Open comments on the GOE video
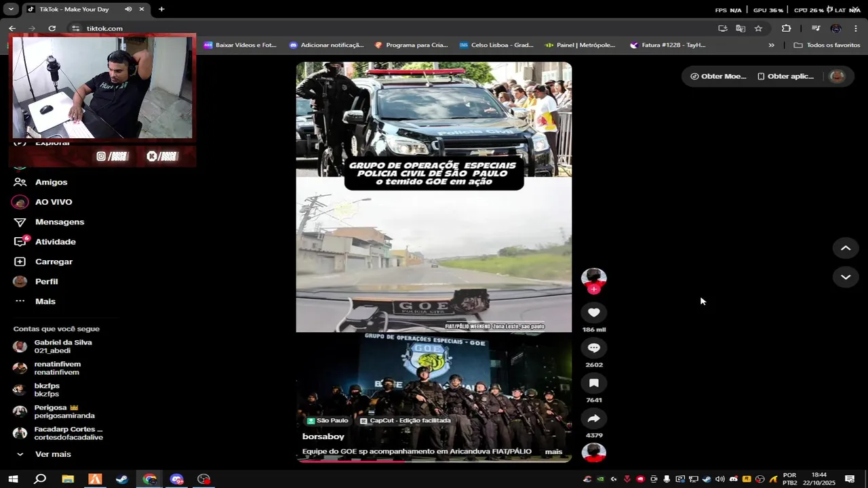The width and height of the screenshot is (868, 488). [593, 348]
